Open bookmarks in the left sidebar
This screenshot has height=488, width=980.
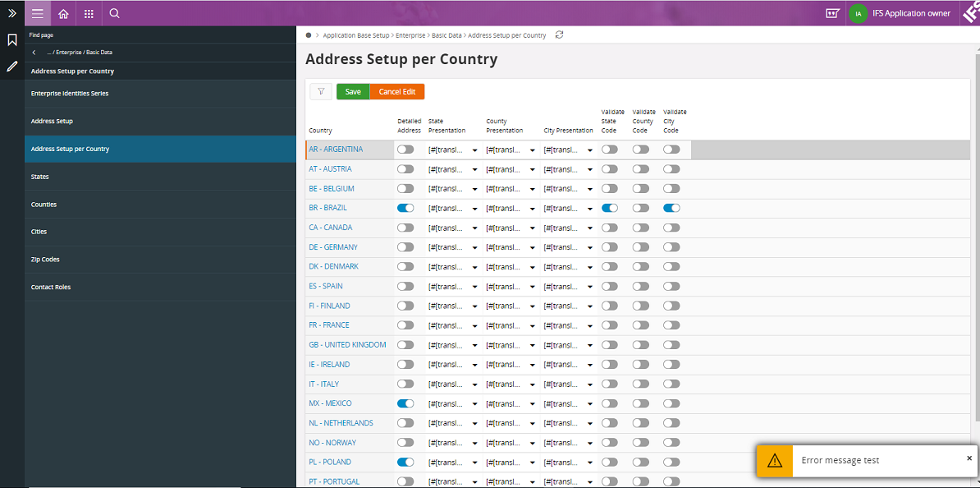click(x=11, y=39)
